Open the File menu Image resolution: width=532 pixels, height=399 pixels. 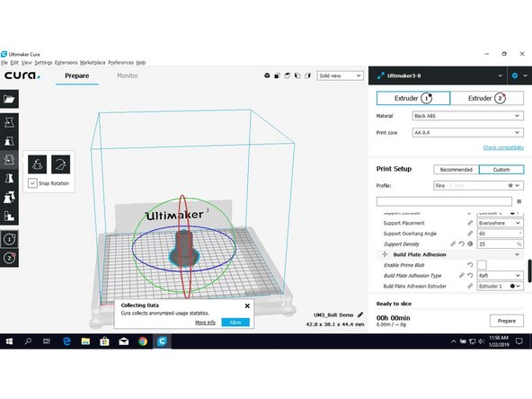pyautogui.click(x=4, y=63)
